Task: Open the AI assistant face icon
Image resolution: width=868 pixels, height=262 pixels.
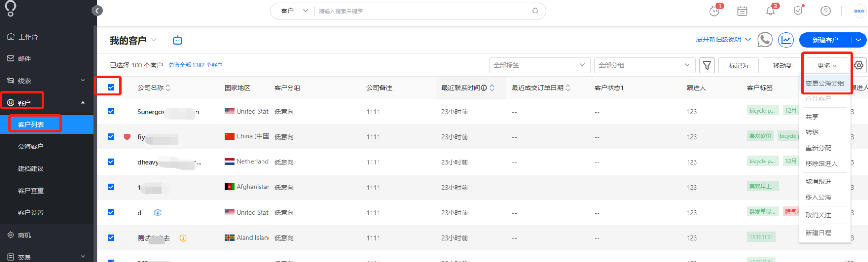Action: (x=715, y=11)
